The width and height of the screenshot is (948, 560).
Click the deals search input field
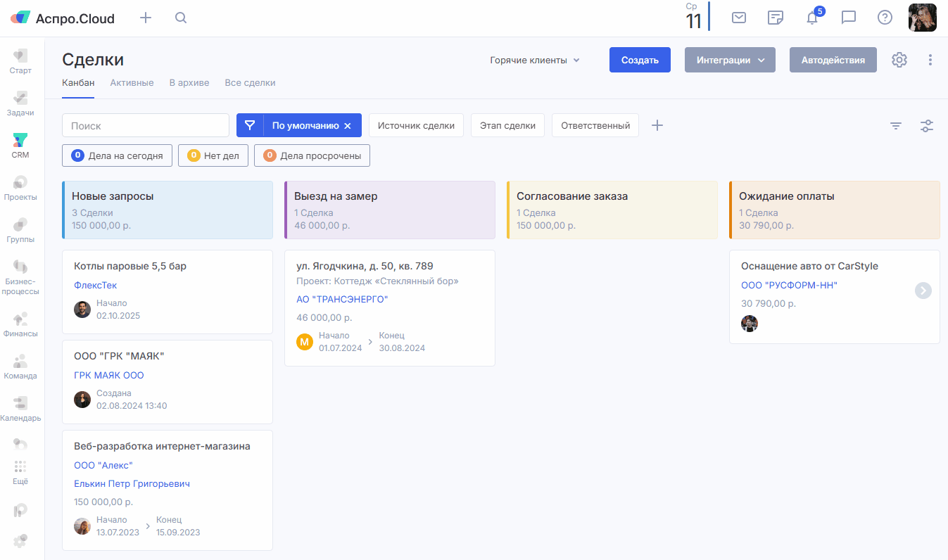click(146, 126)
